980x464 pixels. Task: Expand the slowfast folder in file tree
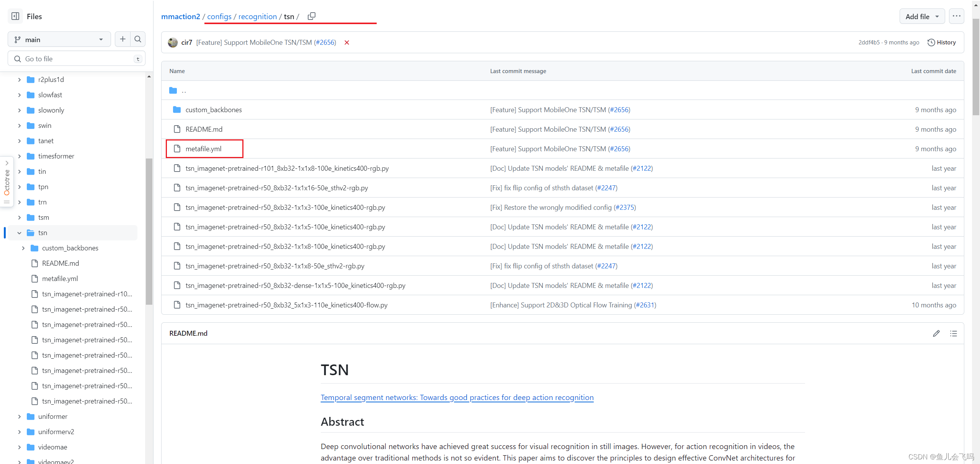[19, 95]
